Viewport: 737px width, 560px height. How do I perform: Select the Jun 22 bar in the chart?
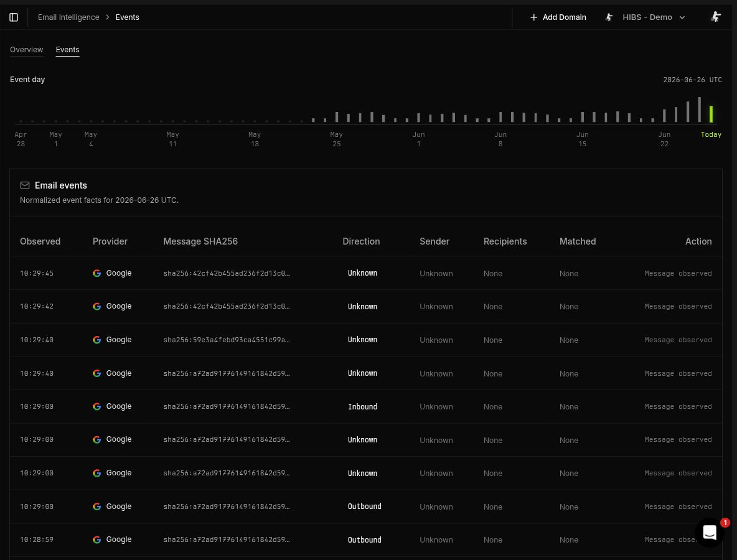pyautogui.click(x=664, y=116)
